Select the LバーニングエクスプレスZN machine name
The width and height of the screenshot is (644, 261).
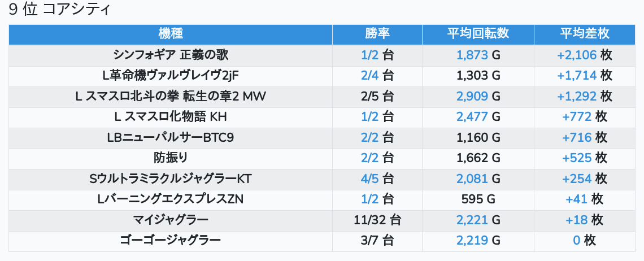pos(171,199)
